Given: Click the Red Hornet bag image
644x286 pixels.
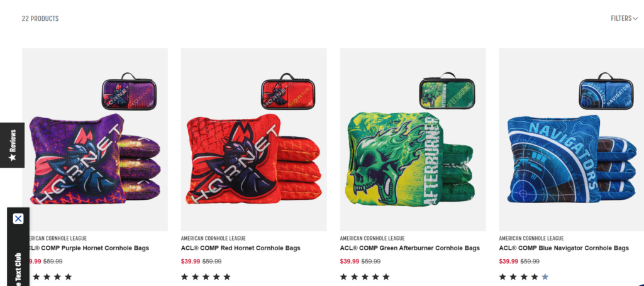Looking at the screenshot, I should [x=254, y=140].
